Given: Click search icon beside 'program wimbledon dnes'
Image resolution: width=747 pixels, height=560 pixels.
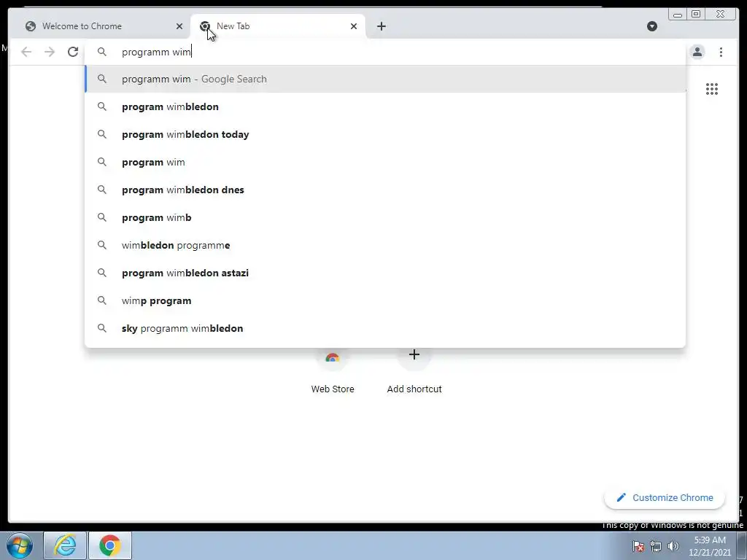Looking at the screenshot, I should [x=102, y=190].
